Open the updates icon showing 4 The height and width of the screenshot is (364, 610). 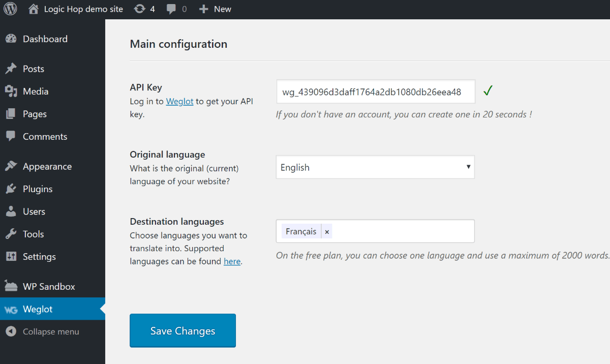pyautogui.click(x=139, y=9)
